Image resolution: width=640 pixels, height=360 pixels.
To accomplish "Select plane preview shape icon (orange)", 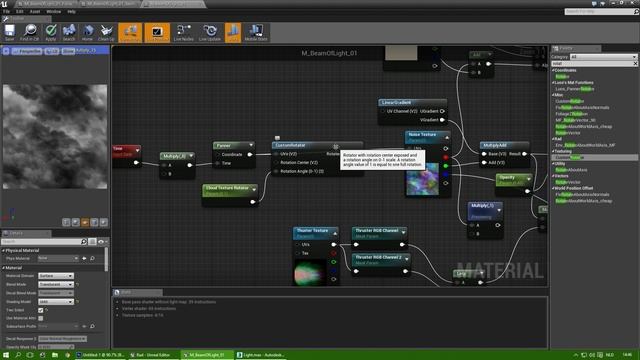I will click(x=85, y=222).
